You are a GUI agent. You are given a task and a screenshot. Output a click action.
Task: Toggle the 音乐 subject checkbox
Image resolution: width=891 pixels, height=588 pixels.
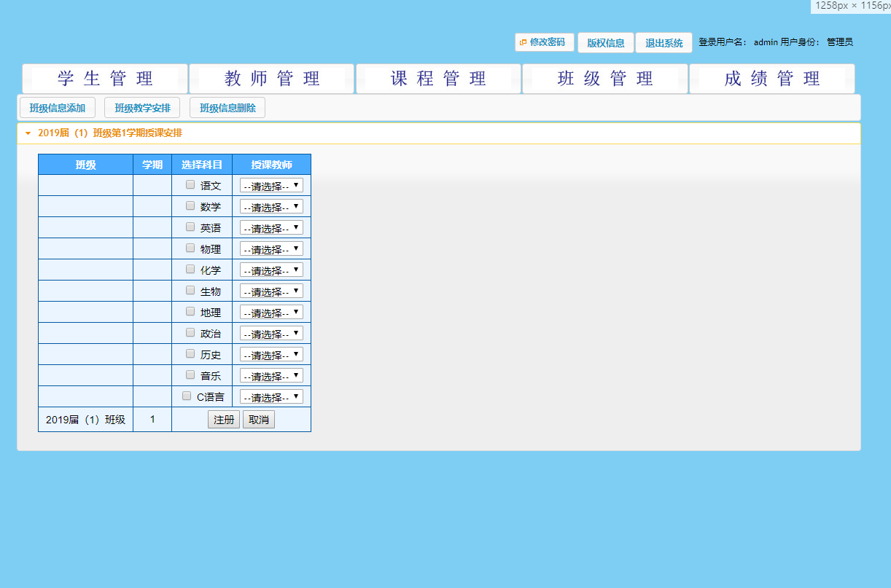[x=190, y=375]
